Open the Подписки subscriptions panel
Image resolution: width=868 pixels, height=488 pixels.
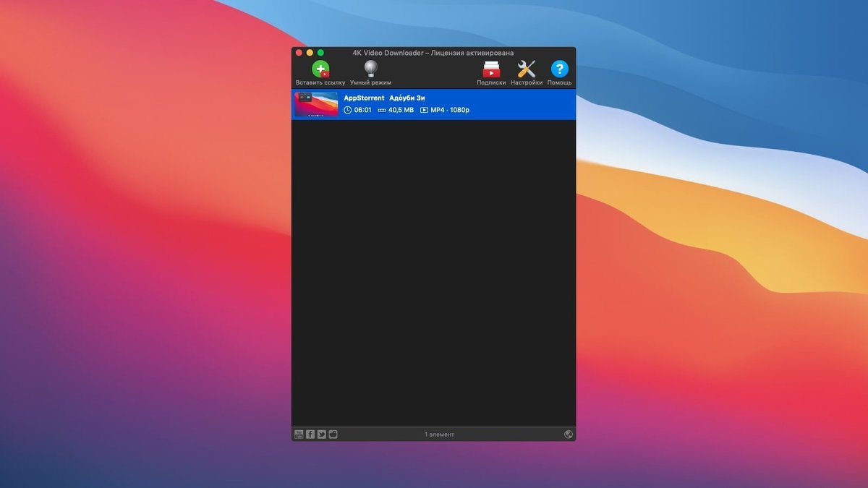pyautogui.click(x=491, y=69)
